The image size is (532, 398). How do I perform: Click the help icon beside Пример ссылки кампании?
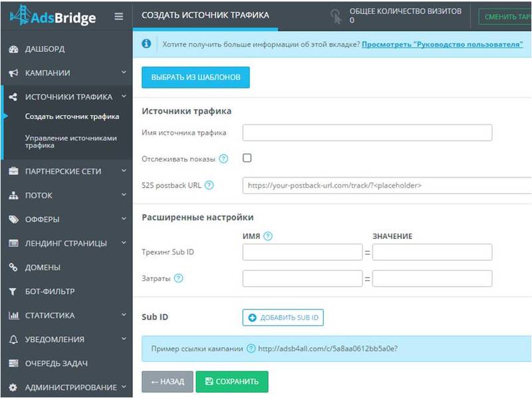pyautogui.click(x=251, y=348)
